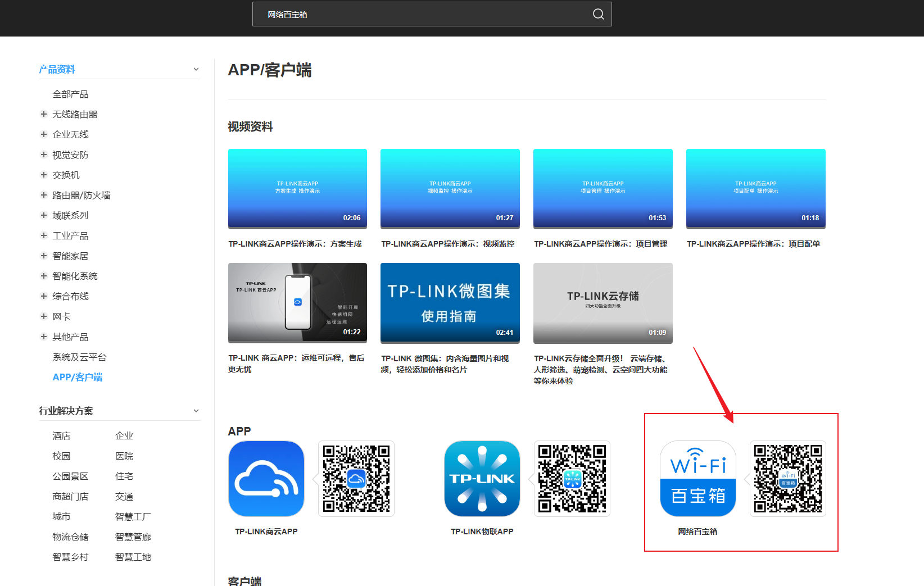The width and height of the screenshot is (924, 586).
Task: Click the TP-LINK物联APP label
Action: pyautogui.click(x=482, y=532)
